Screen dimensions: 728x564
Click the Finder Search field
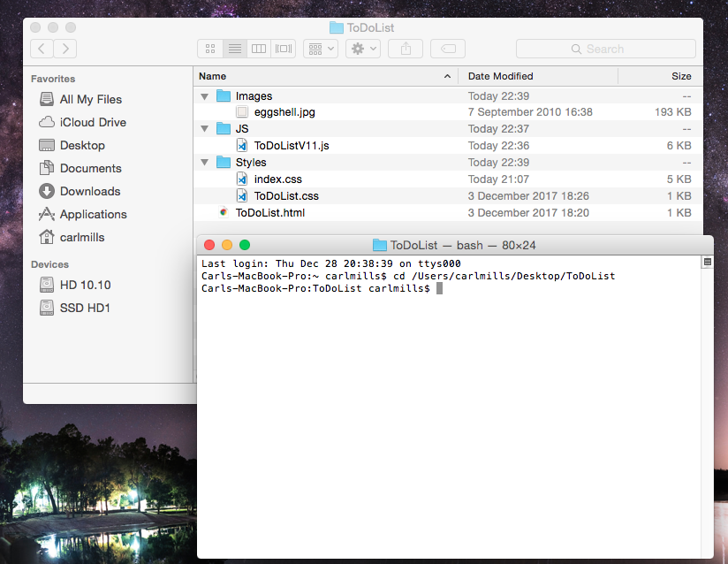[x=605, y=49]
